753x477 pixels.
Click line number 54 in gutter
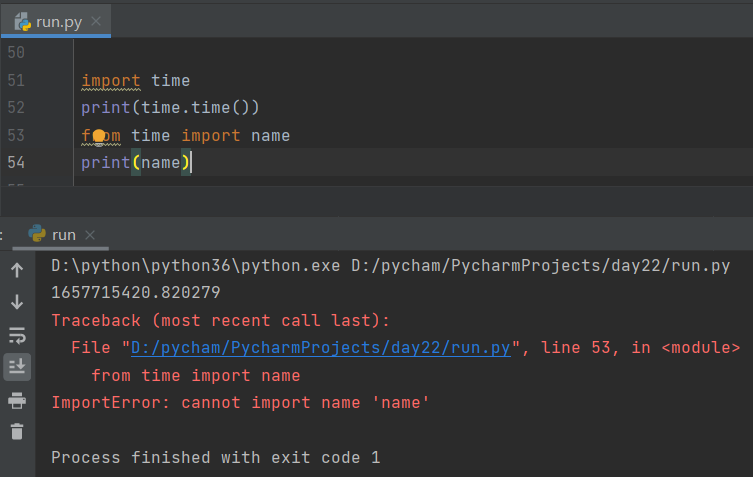(15, 162)
